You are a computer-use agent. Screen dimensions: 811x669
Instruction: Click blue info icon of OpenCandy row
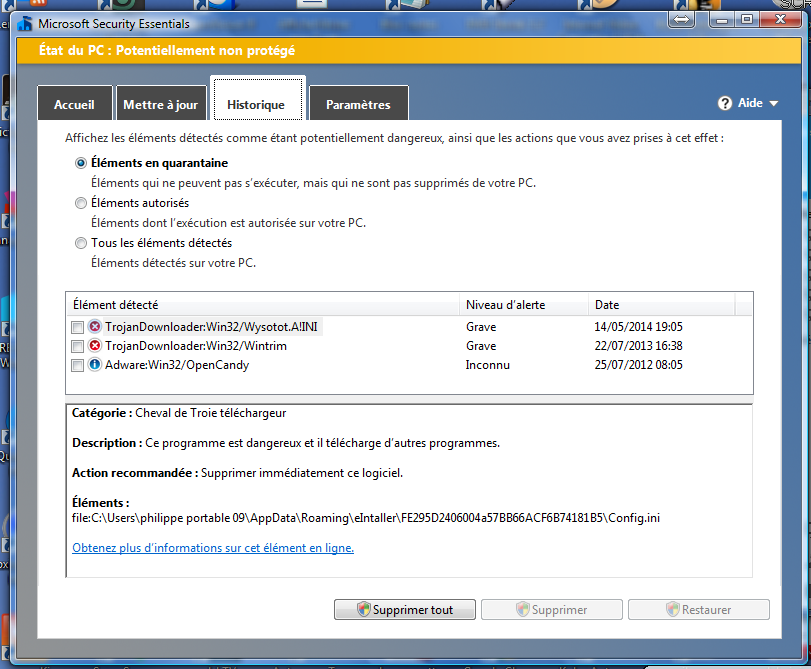(95, 364)
